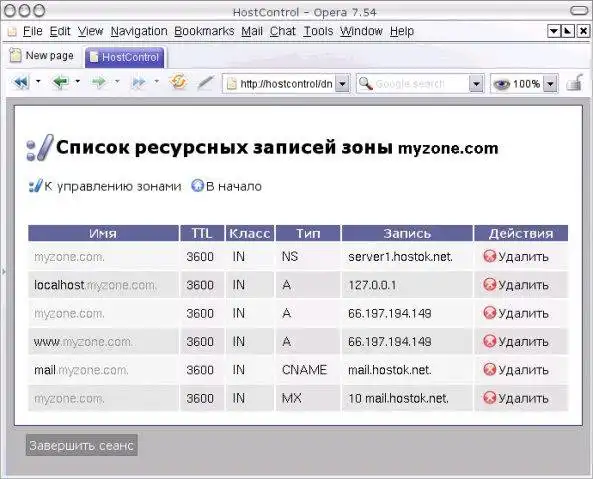The height and width of the screenshot is (479, 593).
Task: Click the http://hostcontrol address field
Action: 286,84
